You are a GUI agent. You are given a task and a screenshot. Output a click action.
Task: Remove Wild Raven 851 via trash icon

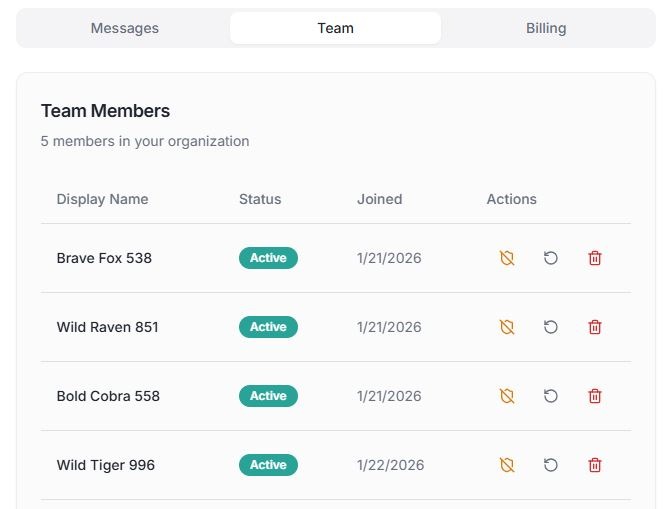tap(595, 327)
